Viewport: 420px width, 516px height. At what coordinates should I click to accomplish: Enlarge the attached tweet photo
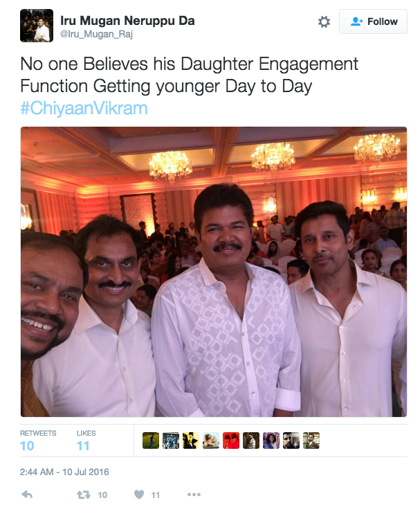(x=214, y=272)
